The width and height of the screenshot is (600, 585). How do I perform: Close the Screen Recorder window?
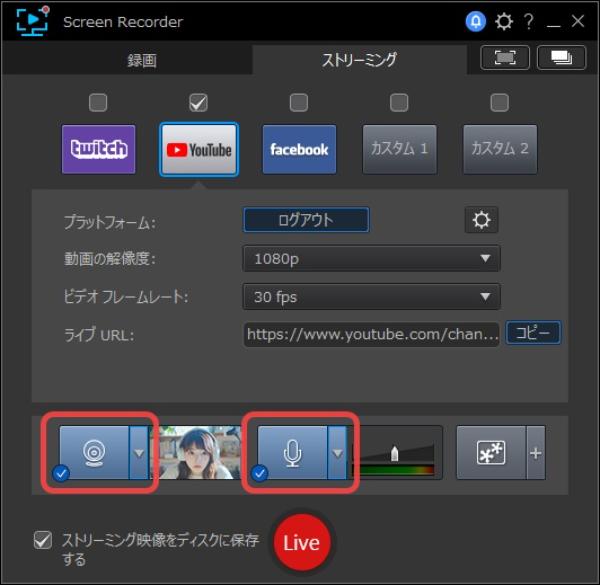[x=577, y=21]
